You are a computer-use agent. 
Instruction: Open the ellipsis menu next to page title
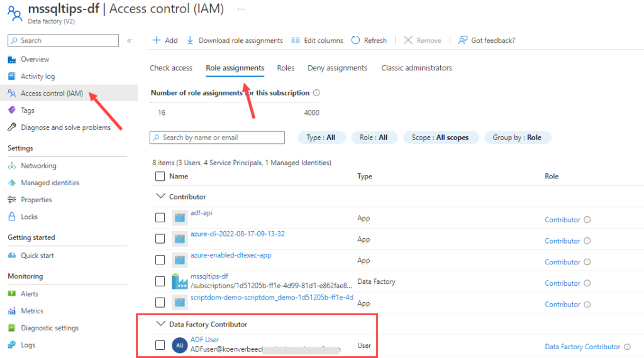click(241, 9)
